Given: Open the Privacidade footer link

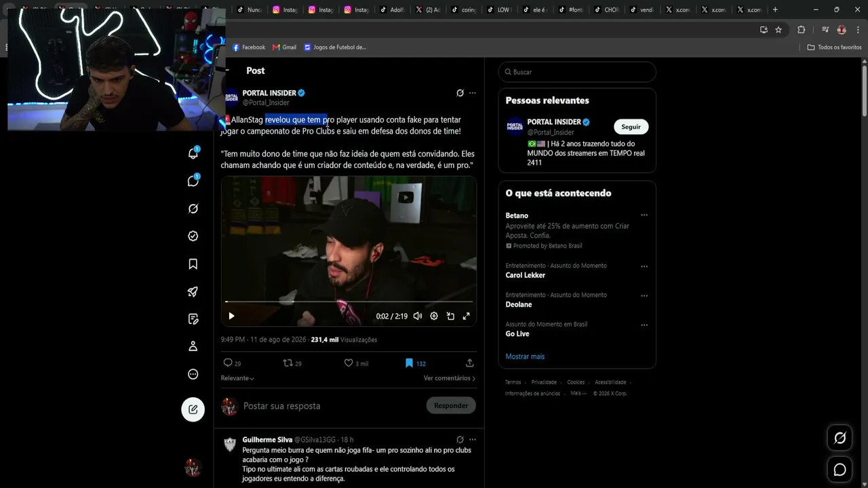Looking at the screenshot, I should (544, 382).
